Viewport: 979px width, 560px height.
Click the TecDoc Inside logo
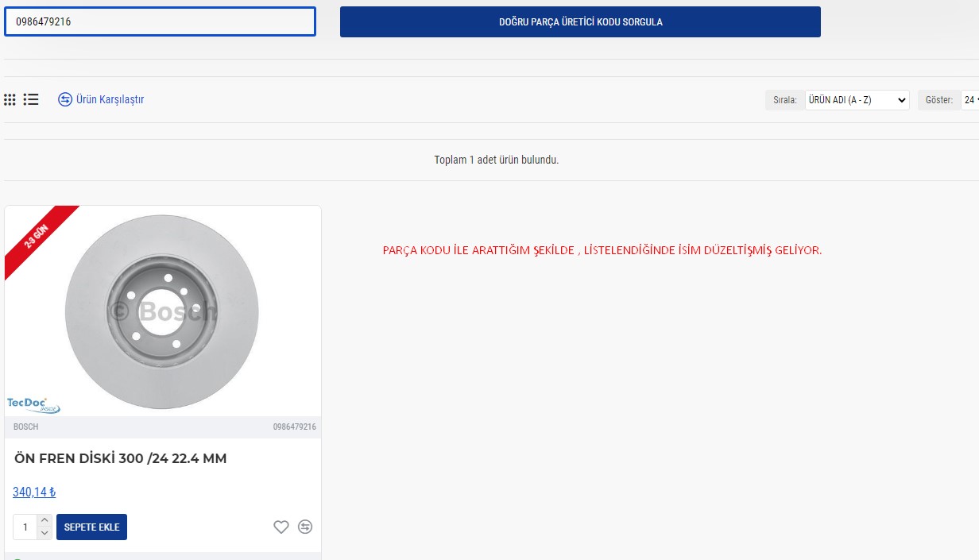33,404
